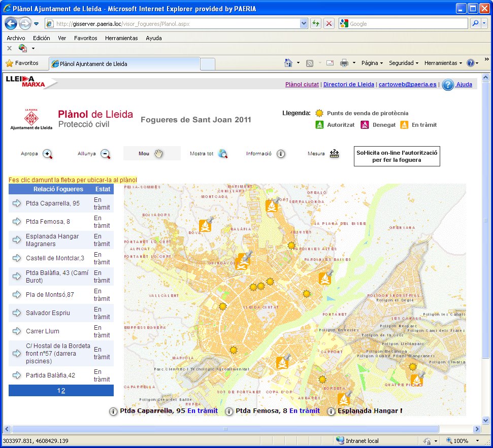This screenshot has width=493, height=448.
Task: Click the Mostra tot globe icon
Action: pyautogui.click(x=222, y=154)
